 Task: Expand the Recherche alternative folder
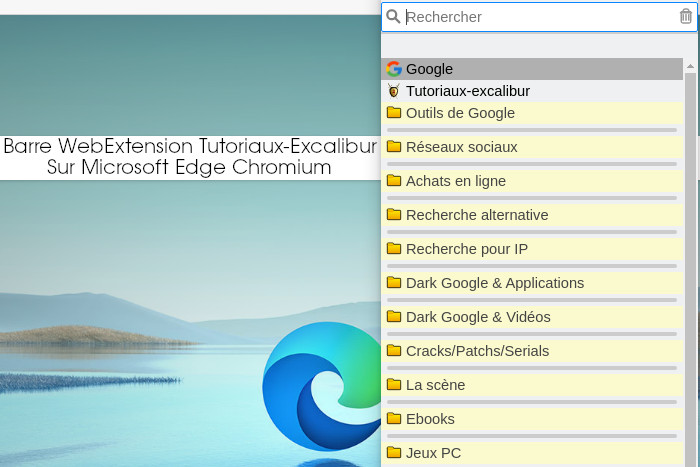(x=532, y=215)
